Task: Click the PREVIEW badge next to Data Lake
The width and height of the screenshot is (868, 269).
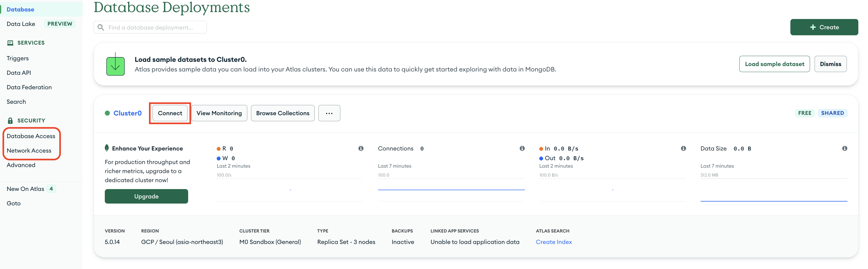Action: click(59, 24)
